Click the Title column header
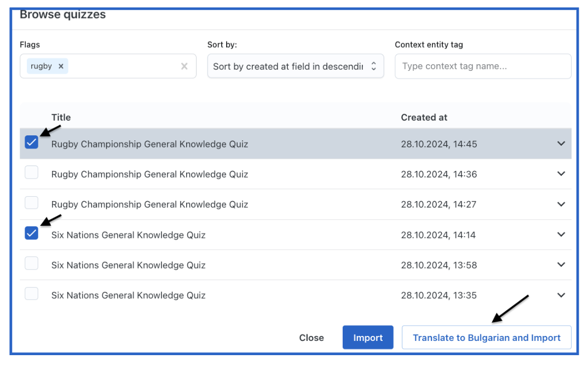This screenshot has width=588, height=365. point(61,117)
